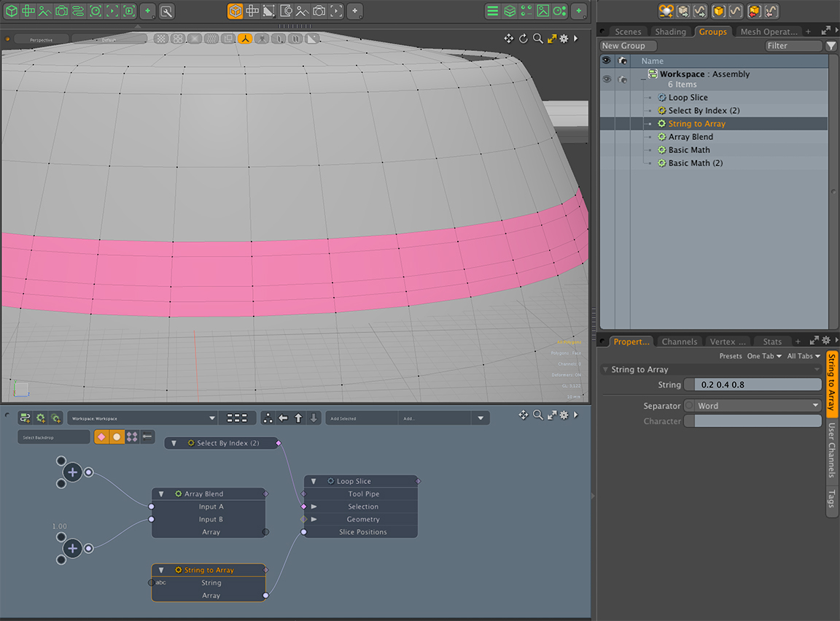Switch to the Shading tab
The width and height of the screenshot is (840, 621).
point(670,31)
